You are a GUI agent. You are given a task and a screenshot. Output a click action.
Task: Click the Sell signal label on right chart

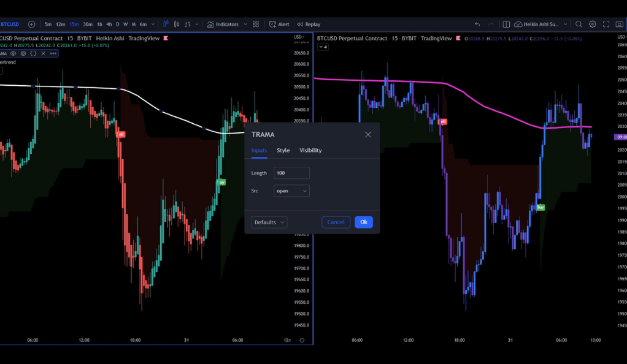[x=442, y=121]
